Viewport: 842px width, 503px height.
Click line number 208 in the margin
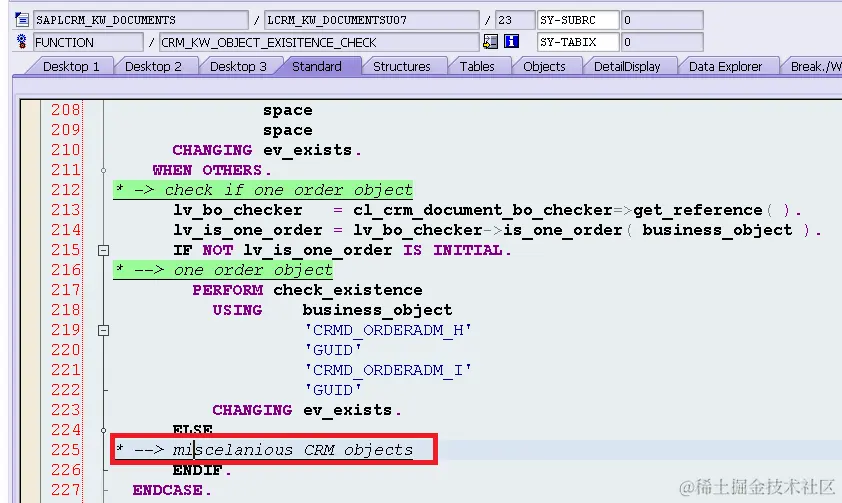pos(66,110)
